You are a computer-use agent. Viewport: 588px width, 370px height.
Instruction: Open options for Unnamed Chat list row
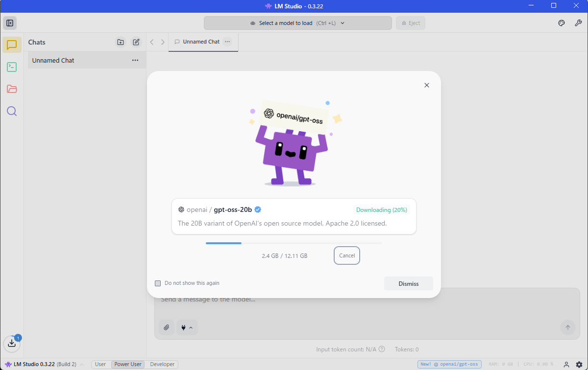[135, 60]
